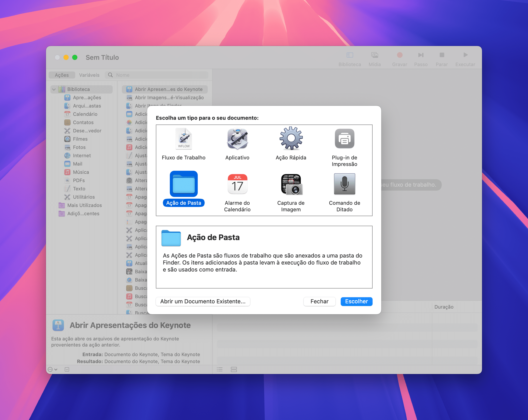
Task: Open the Mídia toolbar browser
Action: pos(375,59)
